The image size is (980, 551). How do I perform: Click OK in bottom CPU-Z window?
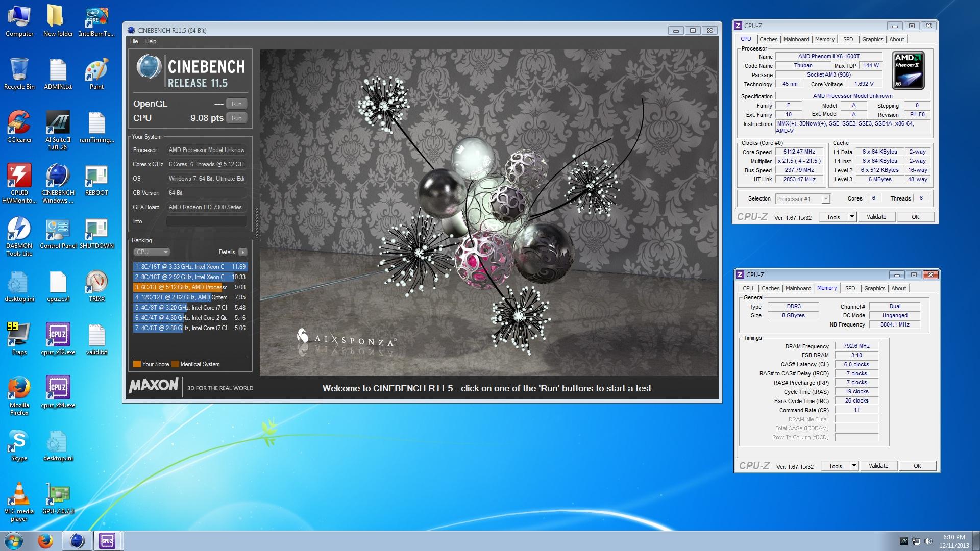(x=917, y=466)
